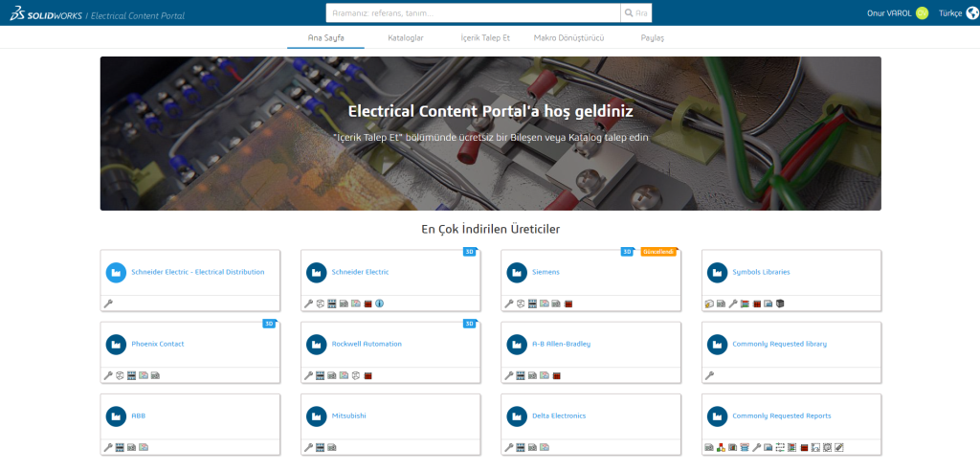Screen dimensions: 980x472
Task: Open the İçerik Talep Et tab
Action: pos(485,37)
